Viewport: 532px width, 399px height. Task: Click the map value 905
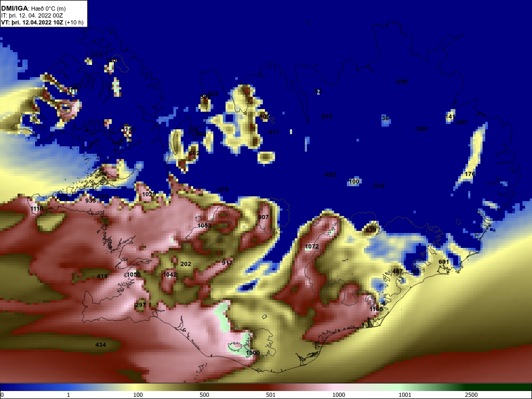tap(264, 117)
